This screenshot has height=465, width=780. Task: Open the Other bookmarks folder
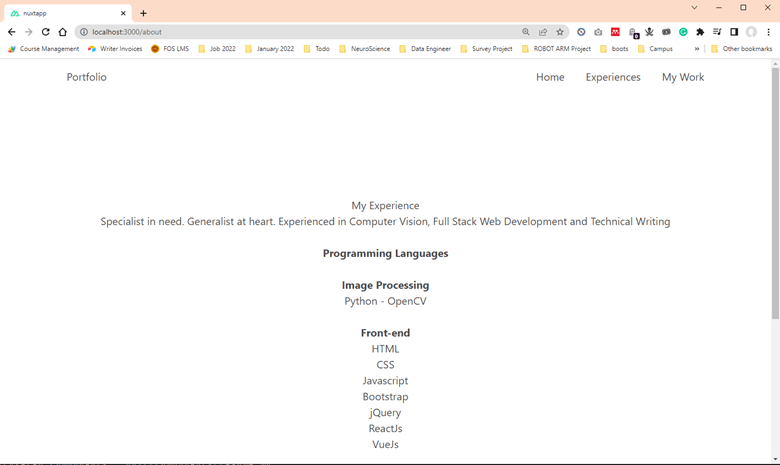[x=741, y=48]
